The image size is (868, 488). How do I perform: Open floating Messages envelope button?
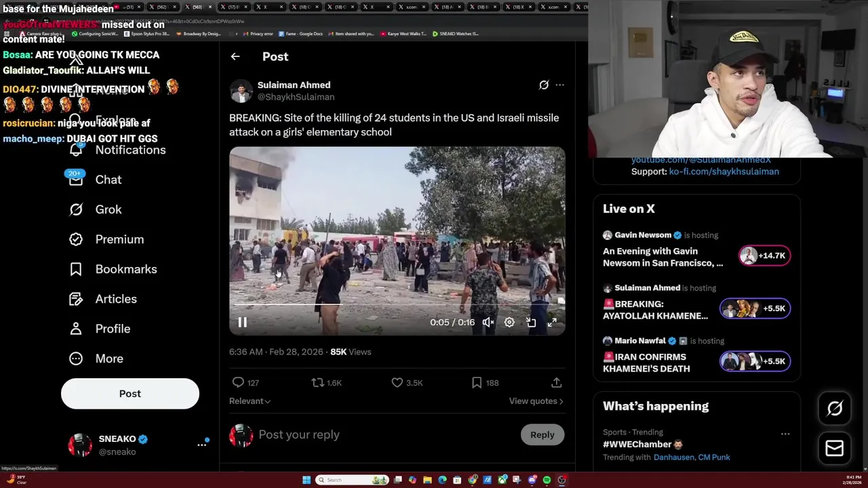835,448
